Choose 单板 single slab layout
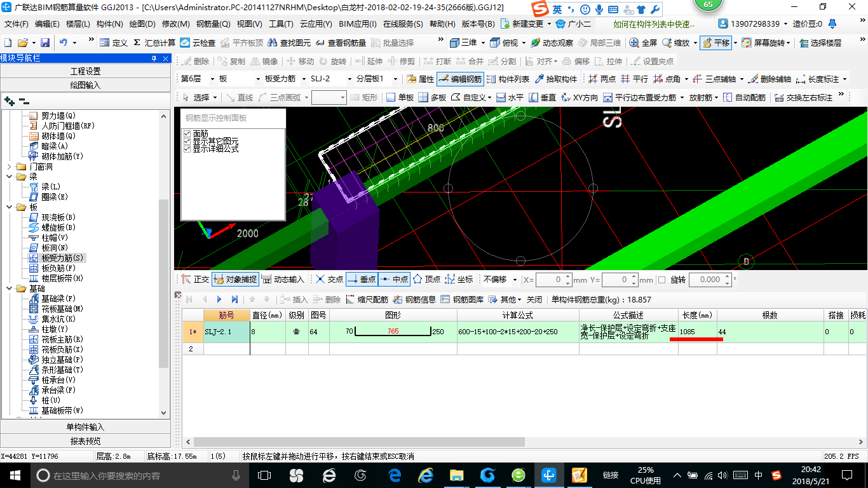 point(400,97)
